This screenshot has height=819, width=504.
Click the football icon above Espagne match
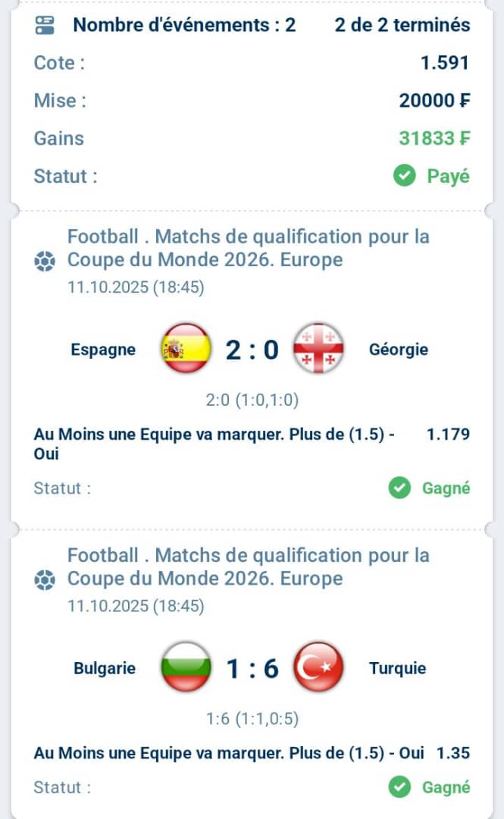point(45,262)
